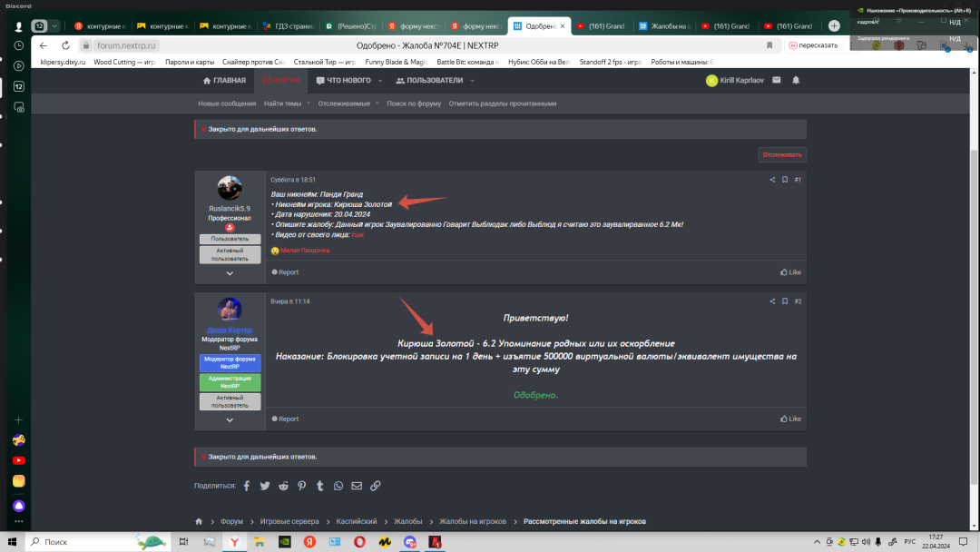The height and width of the screenshot is (552, 980).
Task: Open the ФОРУМ menu item
Action: [x=281, y=81]
